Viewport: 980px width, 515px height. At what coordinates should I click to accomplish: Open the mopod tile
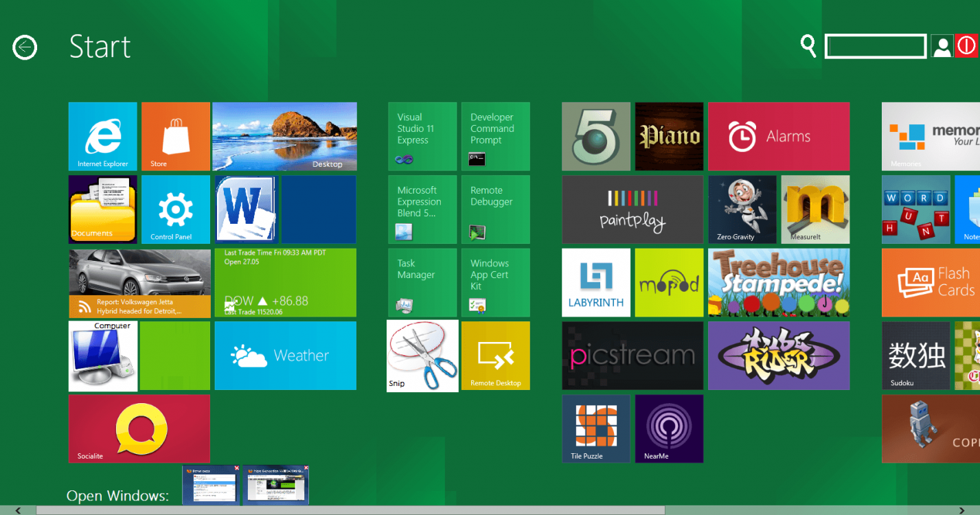pyautogui.click(x=670, y=283)
